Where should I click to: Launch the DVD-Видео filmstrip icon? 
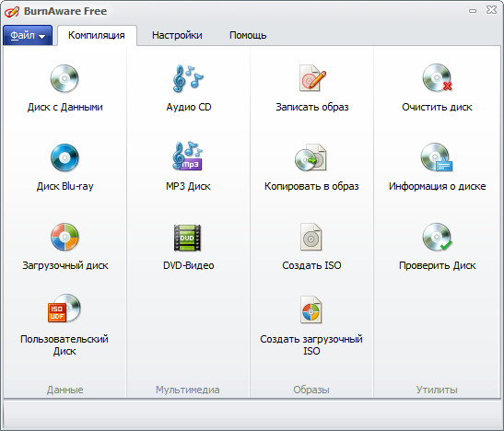coord(187,238)
